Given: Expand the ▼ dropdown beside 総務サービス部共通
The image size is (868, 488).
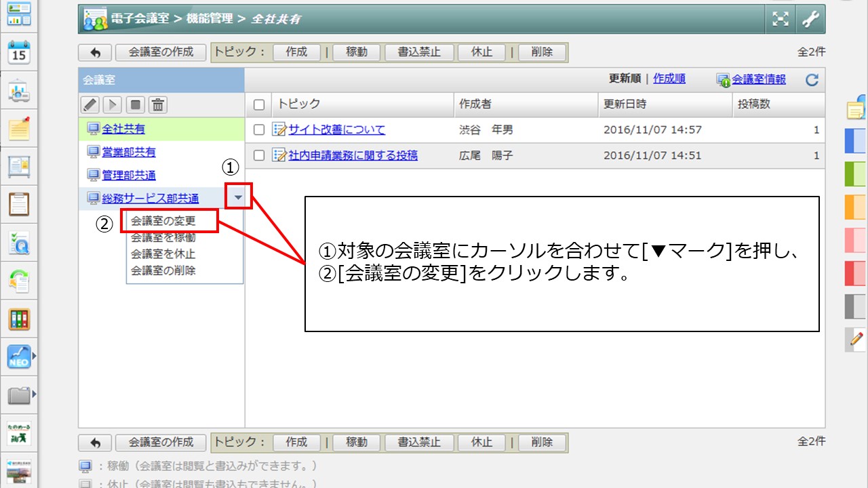Looking at the screenshot, I should tap(238, 198).
